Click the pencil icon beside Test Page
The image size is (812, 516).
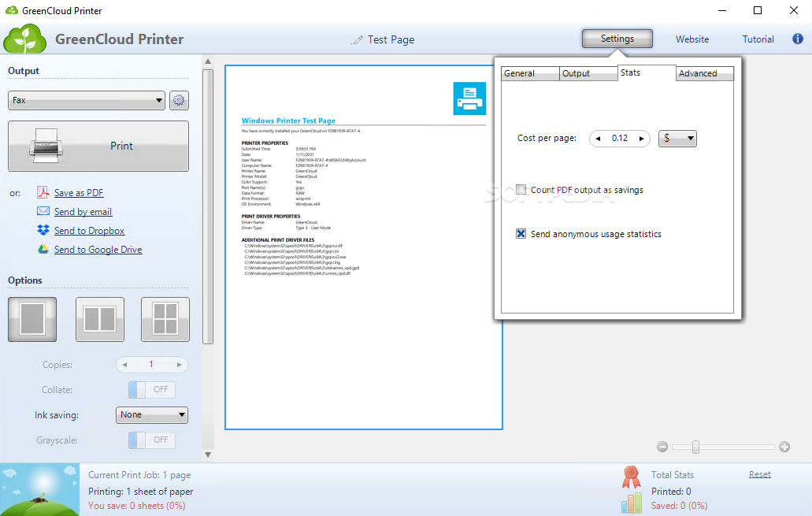click(357, 40)
